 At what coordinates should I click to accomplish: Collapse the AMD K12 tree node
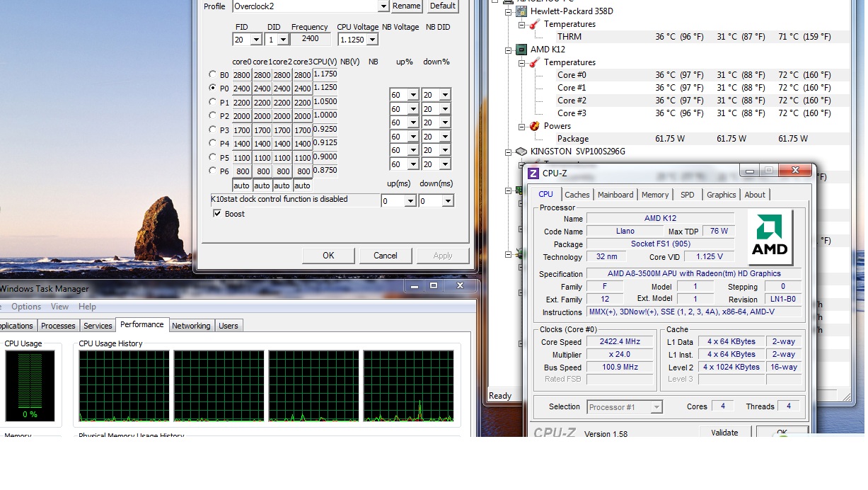click(508, 50)
